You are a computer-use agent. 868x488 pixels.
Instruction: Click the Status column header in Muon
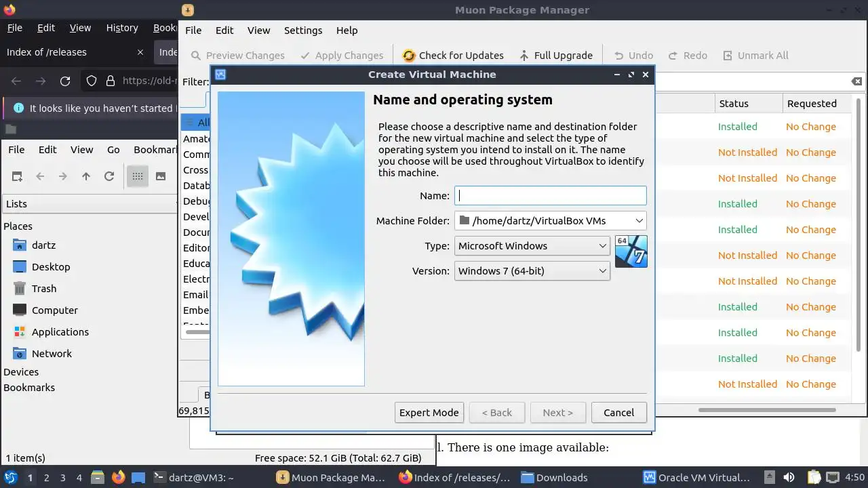pyautogui.click(x=749, y=104)
